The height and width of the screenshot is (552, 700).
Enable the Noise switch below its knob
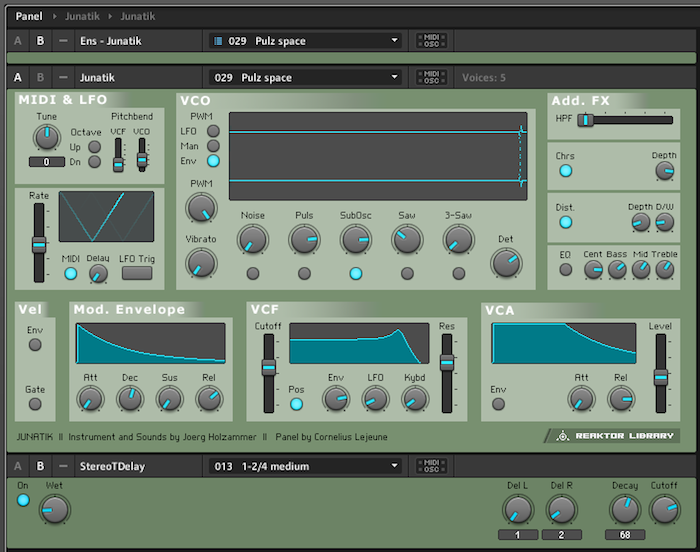point(253,273)
